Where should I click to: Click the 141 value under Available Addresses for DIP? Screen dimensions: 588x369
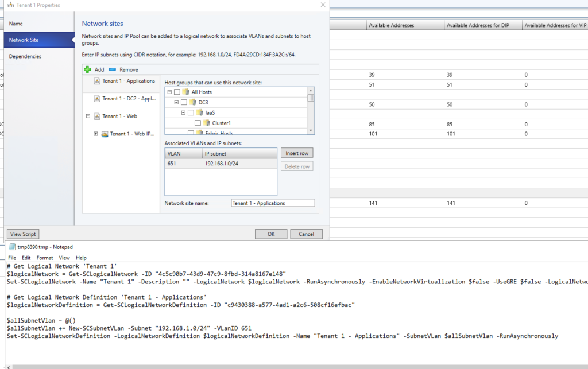tap(451, 203)
